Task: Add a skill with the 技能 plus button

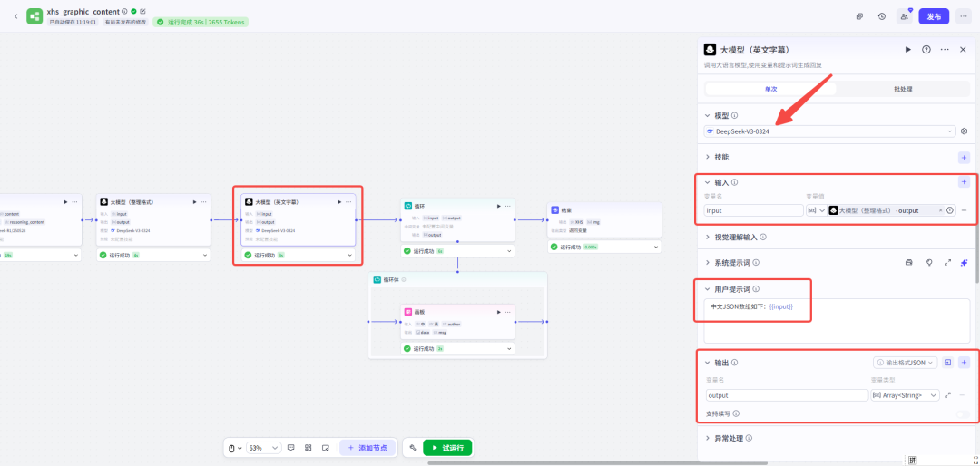Action: [964, 158]
